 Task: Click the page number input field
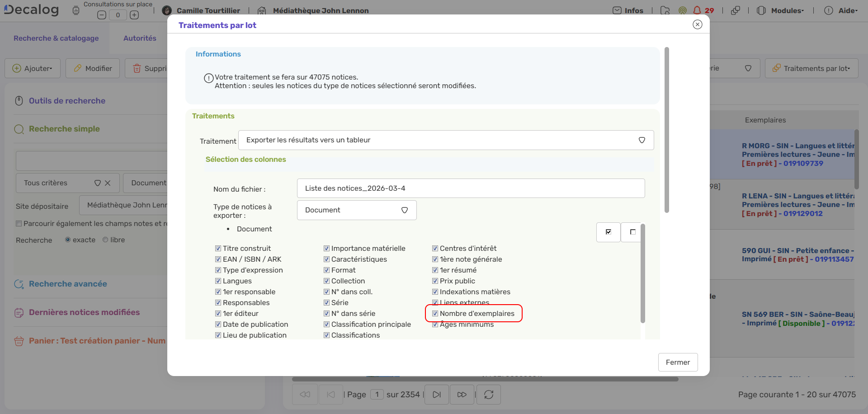377,394
